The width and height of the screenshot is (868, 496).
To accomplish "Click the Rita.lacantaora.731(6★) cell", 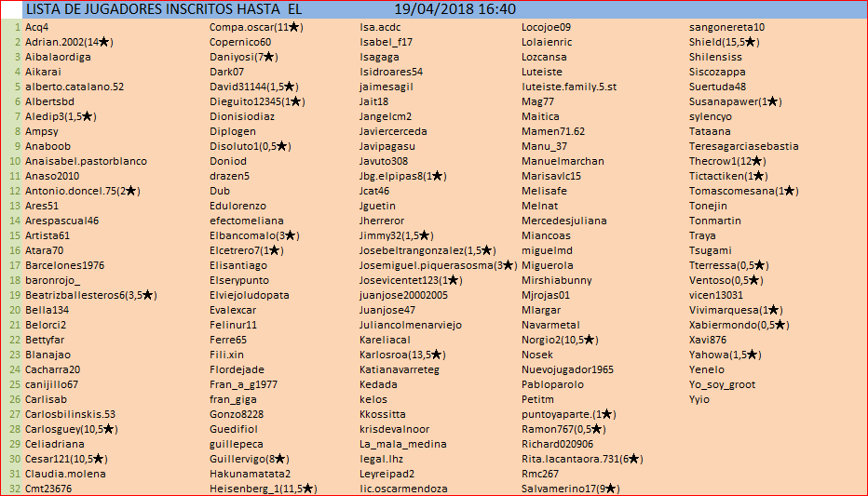I will [581, 459].
